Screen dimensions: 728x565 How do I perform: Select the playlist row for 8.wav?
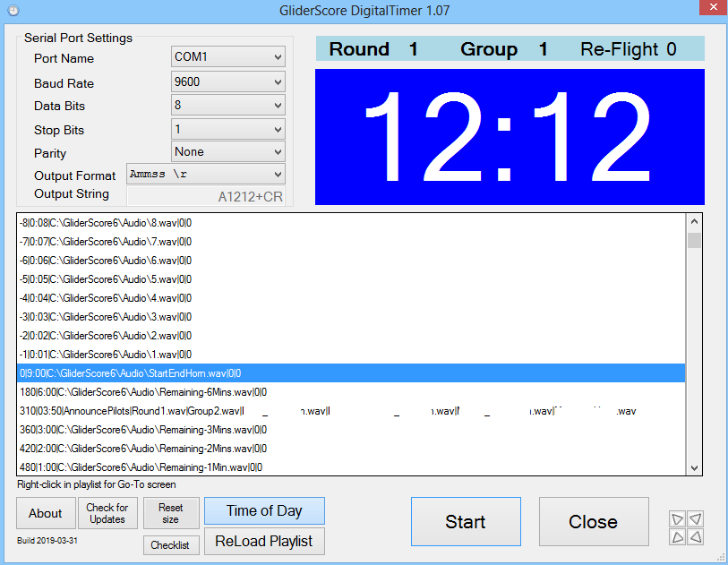[351, 223]
